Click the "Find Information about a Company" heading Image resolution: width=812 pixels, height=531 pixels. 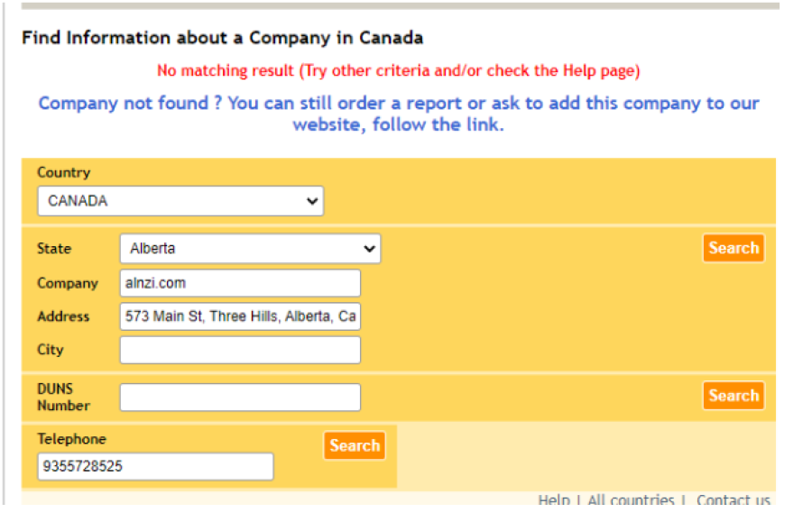pyautogui.click(x=222, y=38)
